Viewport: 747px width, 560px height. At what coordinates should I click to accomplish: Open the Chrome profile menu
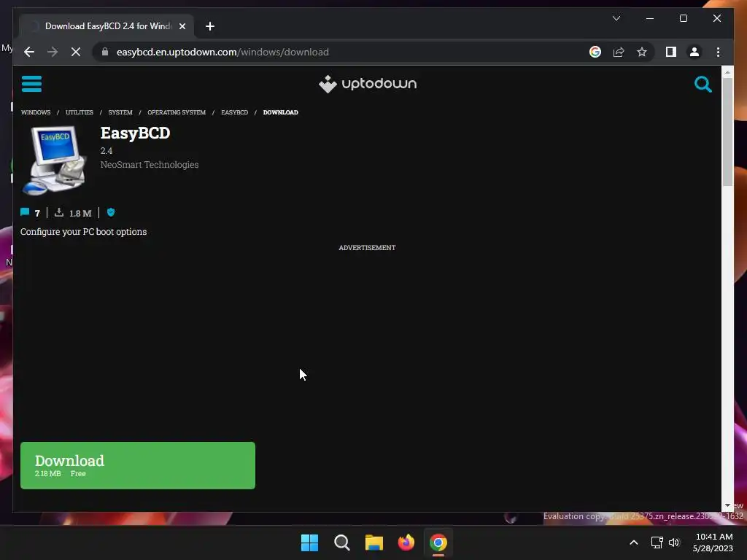pos(694,52)
